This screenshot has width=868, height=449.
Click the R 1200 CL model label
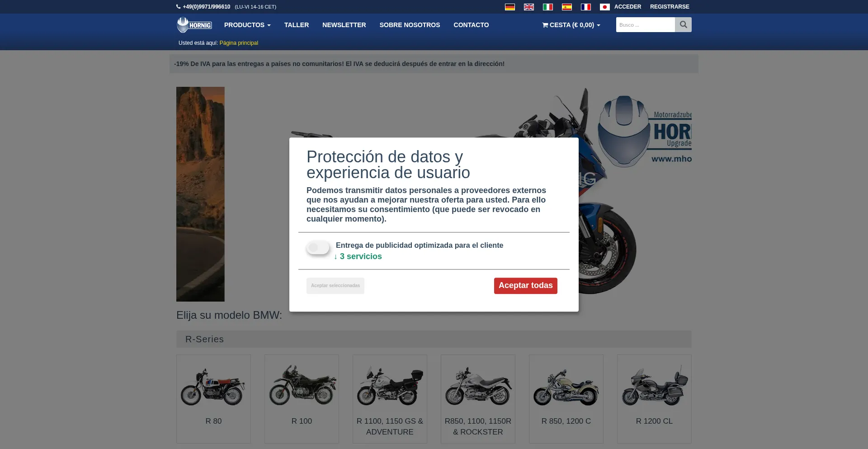(x=654, y=421)
